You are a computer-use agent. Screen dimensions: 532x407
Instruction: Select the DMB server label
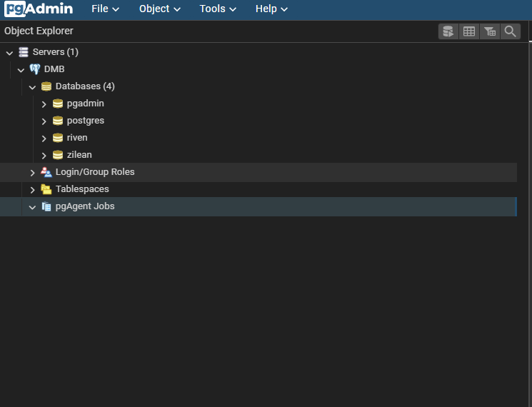click(54, 69)
